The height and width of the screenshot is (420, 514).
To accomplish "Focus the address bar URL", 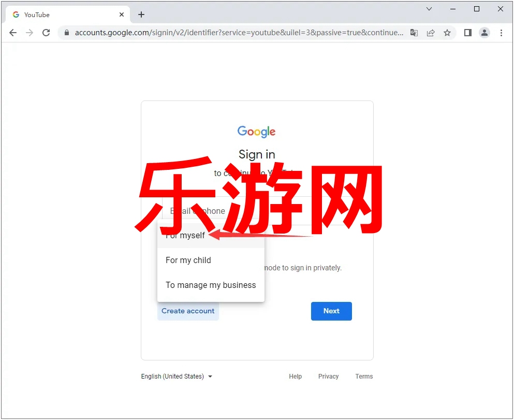I will [x=239, y=33].
